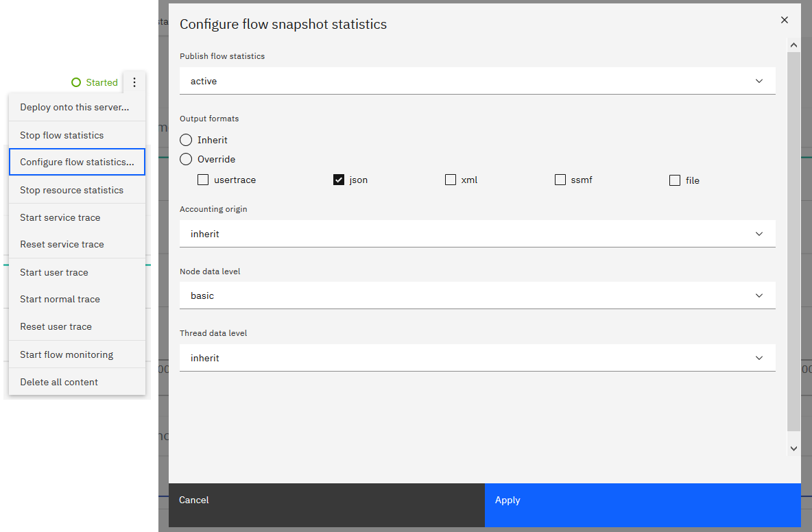The height and width of the screenshot is (532, 812).
Task: Choose Deploy onto this server menu entry
Action: coord(77,107)
